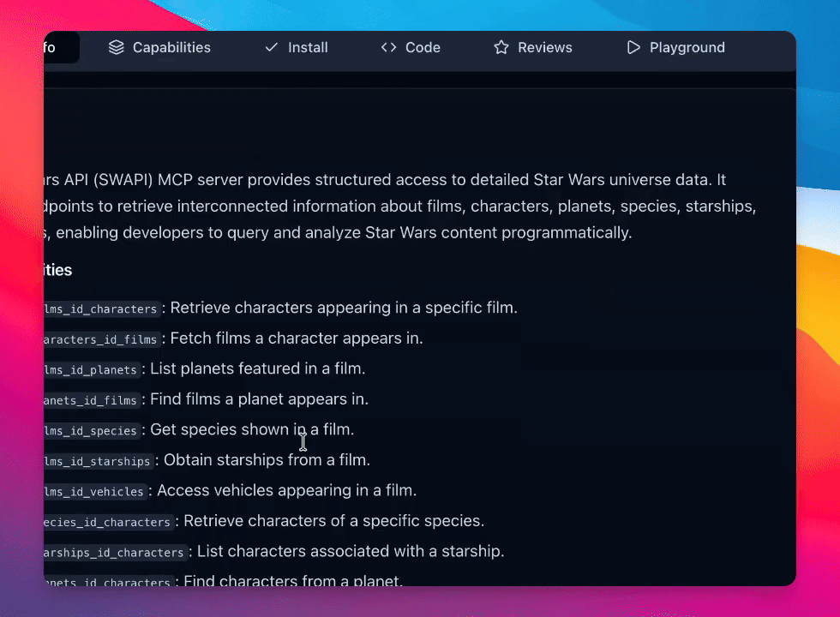
Task: Open the Capabilities tab
Action: pos(159,48)
